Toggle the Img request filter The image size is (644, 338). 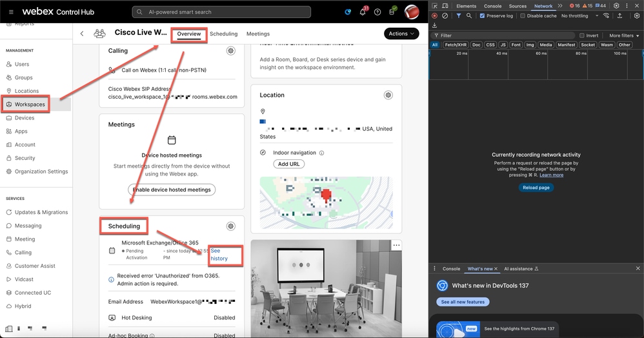pyautogui.click(x=530, y=45)
